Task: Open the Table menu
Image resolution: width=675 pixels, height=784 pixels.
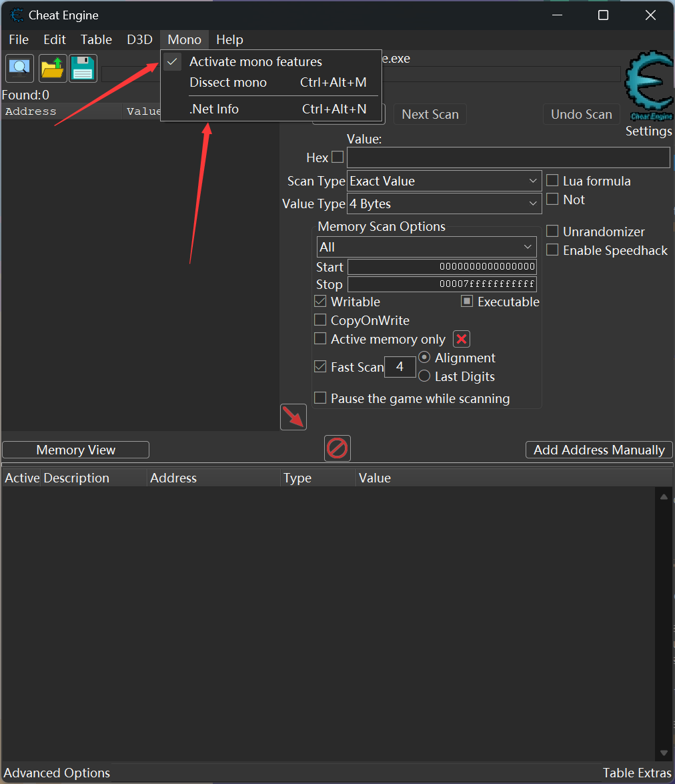Action: (97, 39)
